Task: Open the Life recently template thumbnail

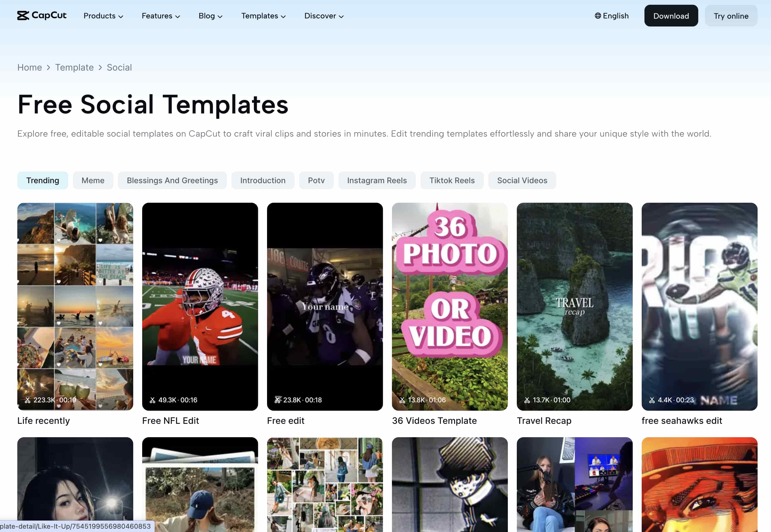Action: click(x=75, y=306)
